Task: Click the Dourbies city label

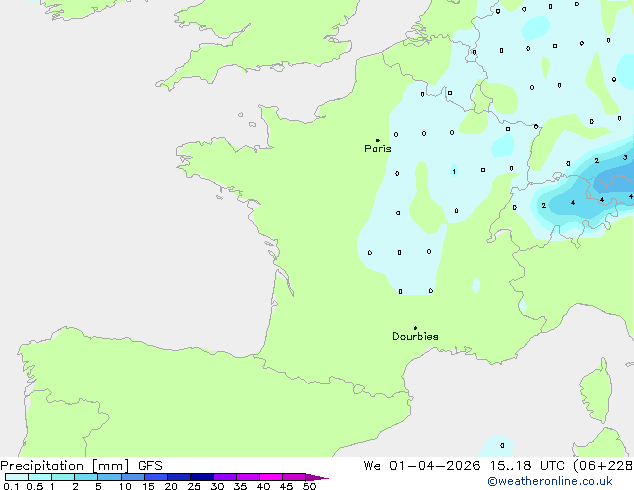Action: tap(415, 336)
